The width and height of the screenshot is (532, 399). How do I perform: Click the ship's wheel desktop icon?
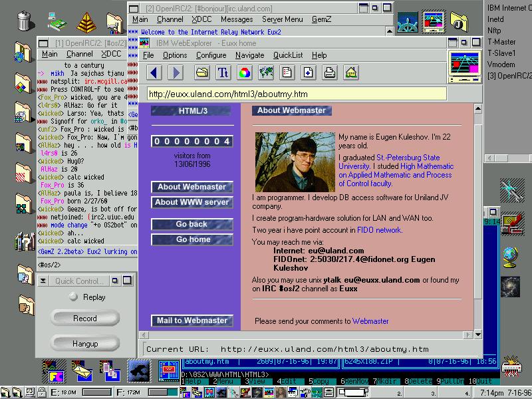[x=408, y=22]
